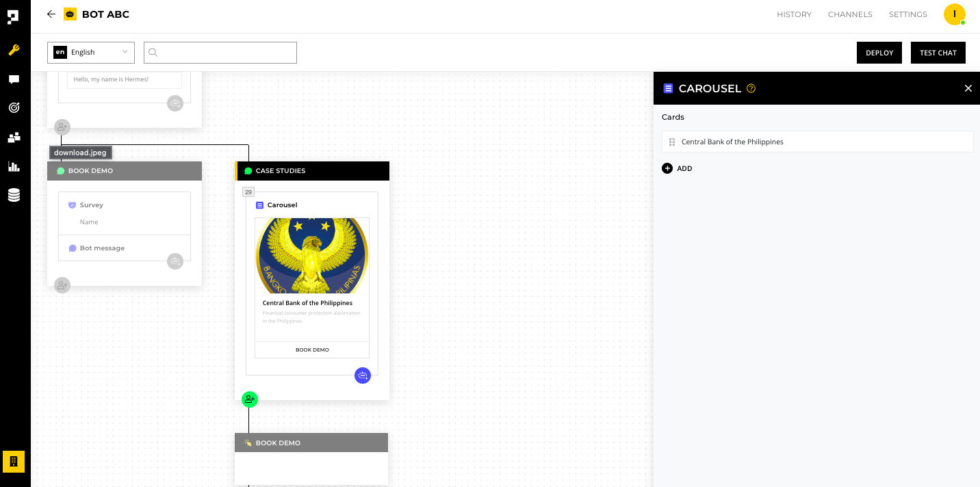
Task: Click green add-user connector under Case Studies
Action: [x=250, y=399]
